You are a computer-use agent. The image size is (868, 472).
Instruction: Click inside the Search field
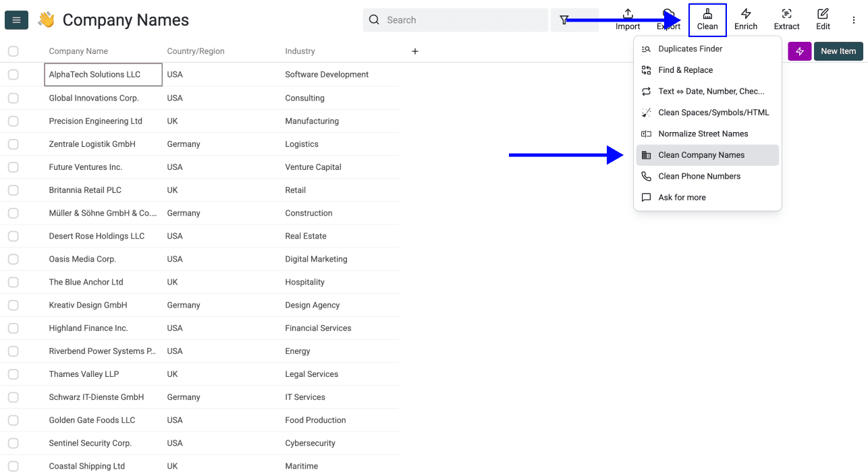(x=456, y=20)
